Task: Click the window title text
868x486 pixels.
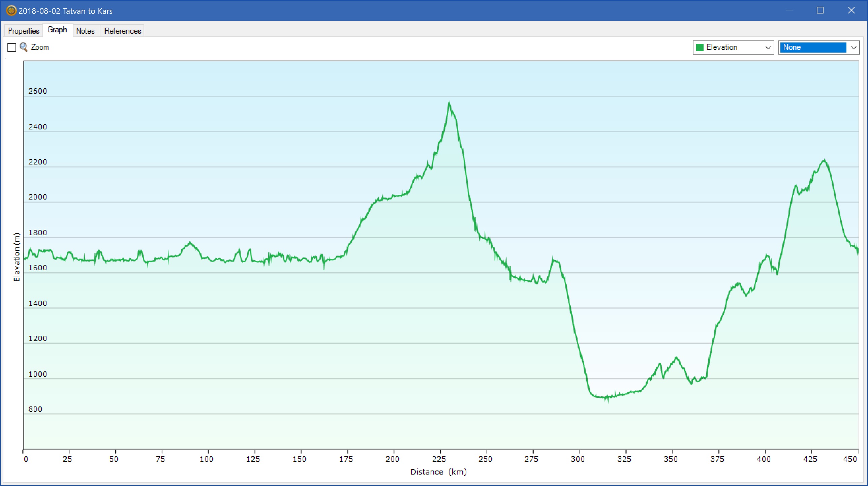Action: coord(65,11)
